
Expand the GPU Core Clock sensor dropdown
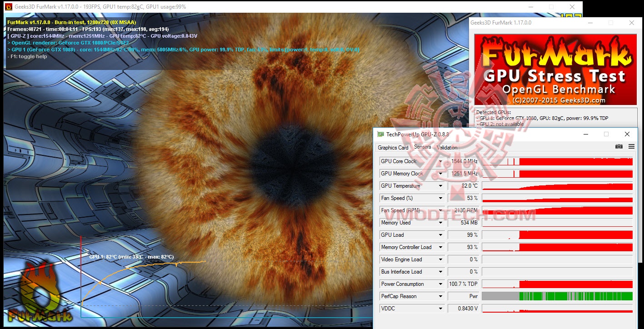click(x=440, y=161)
